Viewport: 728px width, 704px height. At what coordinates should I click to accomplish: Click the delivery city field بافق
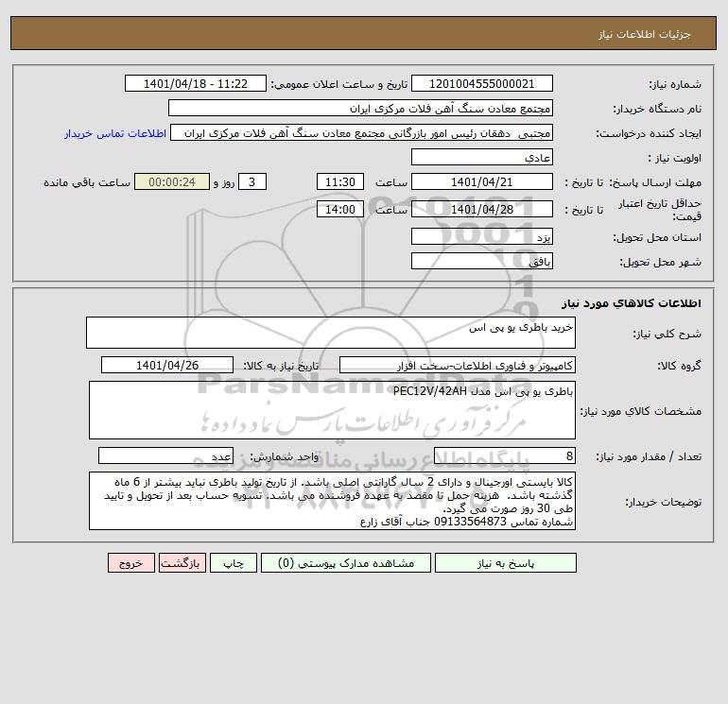coord(482,261)
